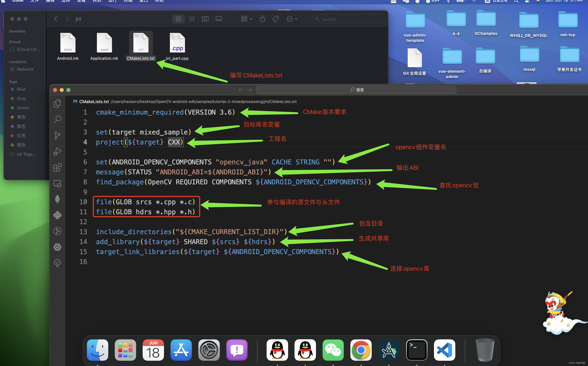Open the Extensions view icon

click(x=57, y=168)
